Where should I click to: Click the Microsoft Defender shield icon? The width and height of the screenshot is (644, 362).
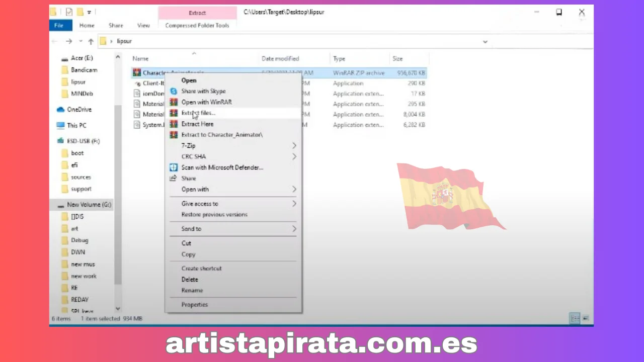click(x=174, y=167)
